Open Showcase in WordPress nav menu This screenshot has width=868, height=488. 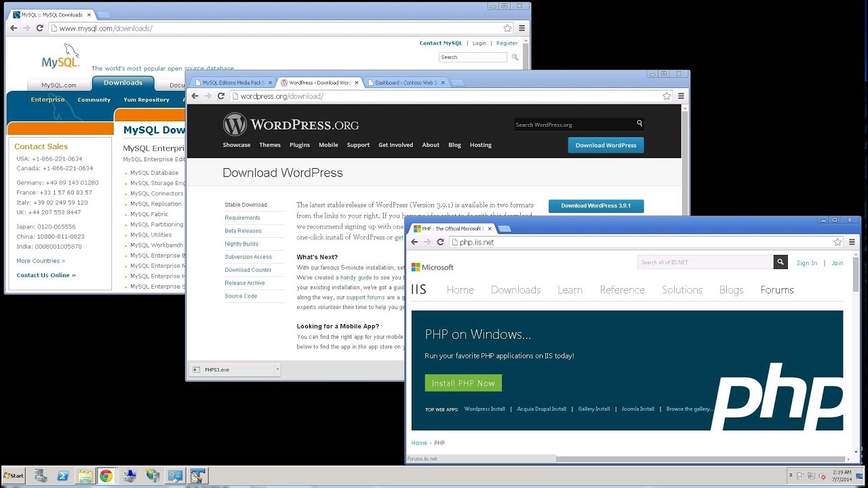pos(237,145)
